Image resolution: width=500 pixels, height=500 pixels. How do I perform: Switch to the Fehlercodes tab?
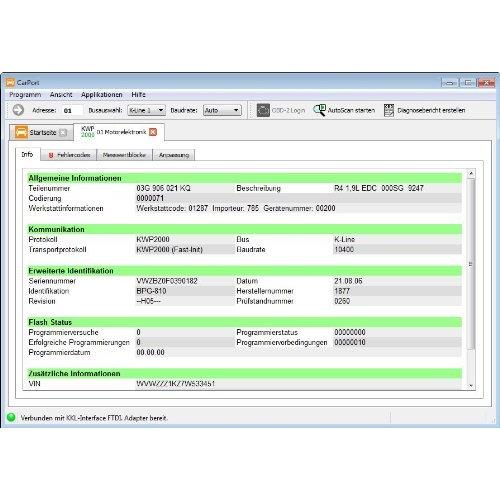[x=69, y=155]
